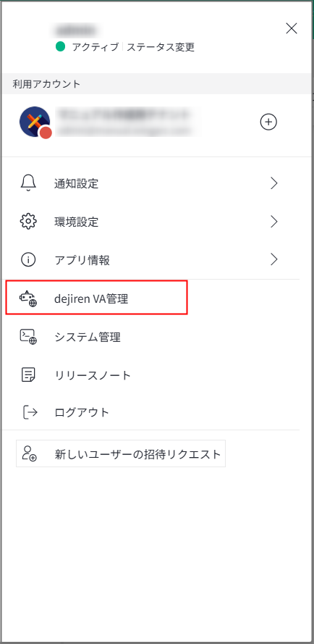Expand アプリ情報 with its chevron arrow
Image resolution: width=314 pixels, height=644 pixels.
coord(273,259)
